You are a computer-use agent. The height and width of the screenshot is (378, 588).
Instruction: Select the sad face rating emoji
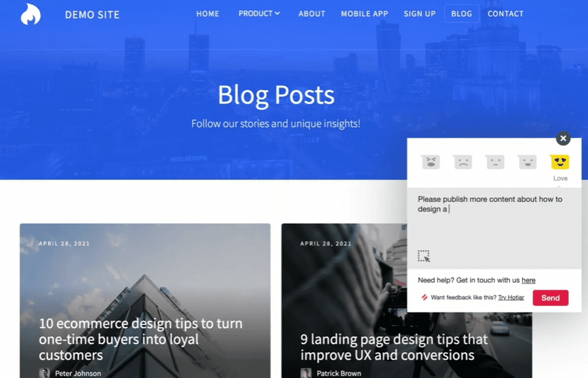(x=463, y=162)
